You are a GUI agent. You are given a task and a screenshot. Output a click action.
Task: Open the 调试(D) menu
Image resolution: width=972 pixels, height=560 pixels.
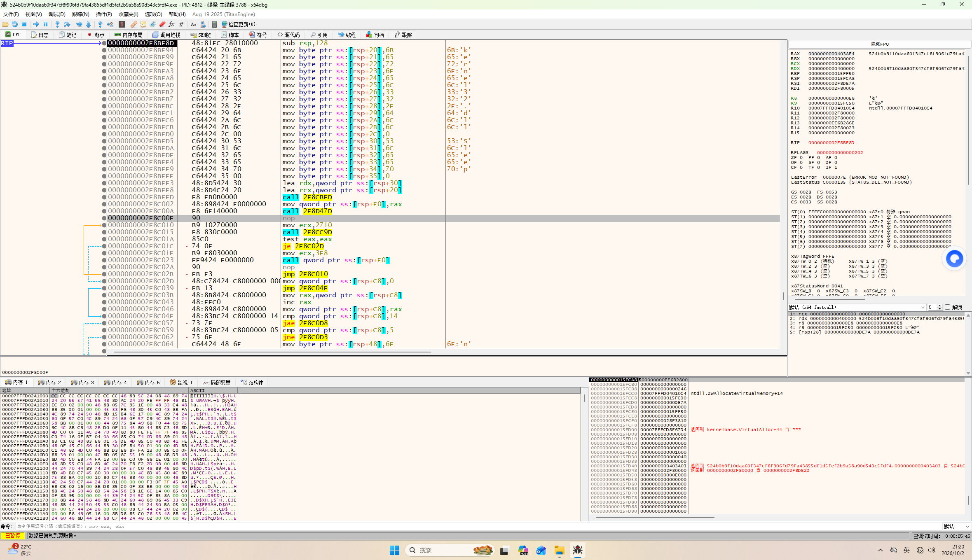click(x=57, y=14)
